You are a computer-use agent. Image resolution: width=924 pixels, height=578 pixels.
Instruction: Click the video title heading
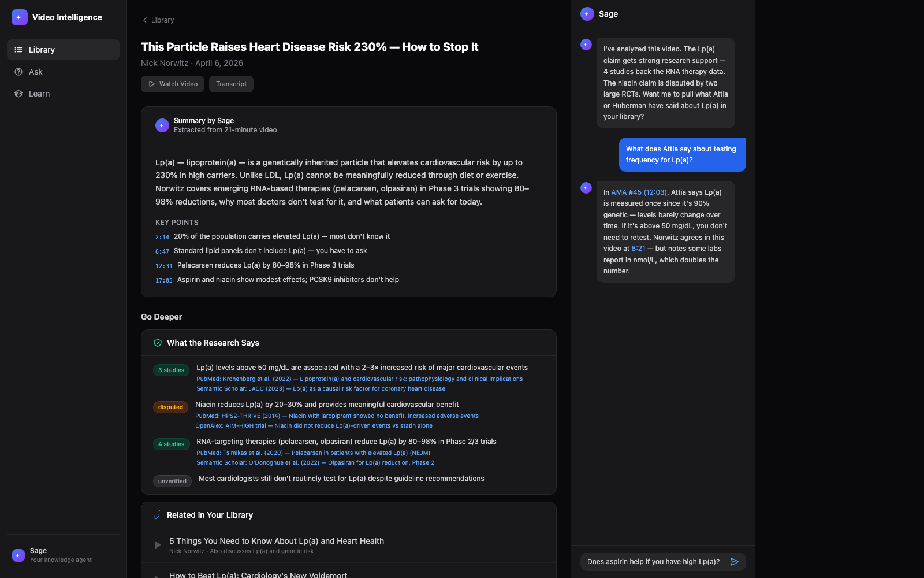(310, 47)
